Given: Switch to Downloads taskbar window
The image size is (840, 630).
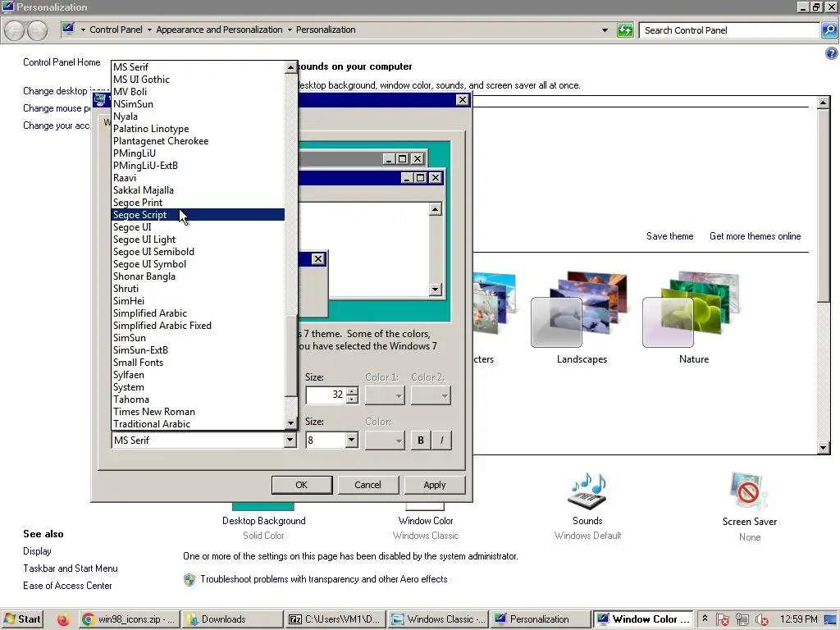Looking at the screenshot, I should click(x=231, y=619).
